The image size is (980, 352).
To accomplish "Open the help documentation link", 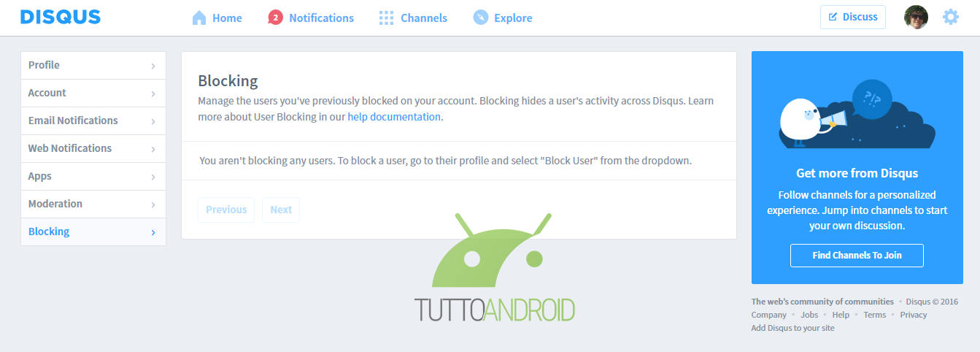I will 394,116.
